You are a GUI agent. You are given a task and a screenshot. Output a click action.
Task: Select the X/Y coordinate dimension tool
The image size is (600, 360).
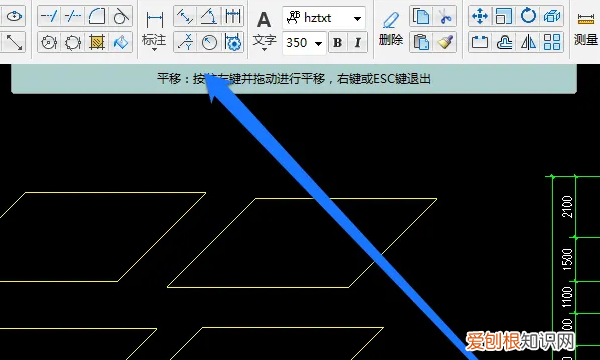[185, 42]
